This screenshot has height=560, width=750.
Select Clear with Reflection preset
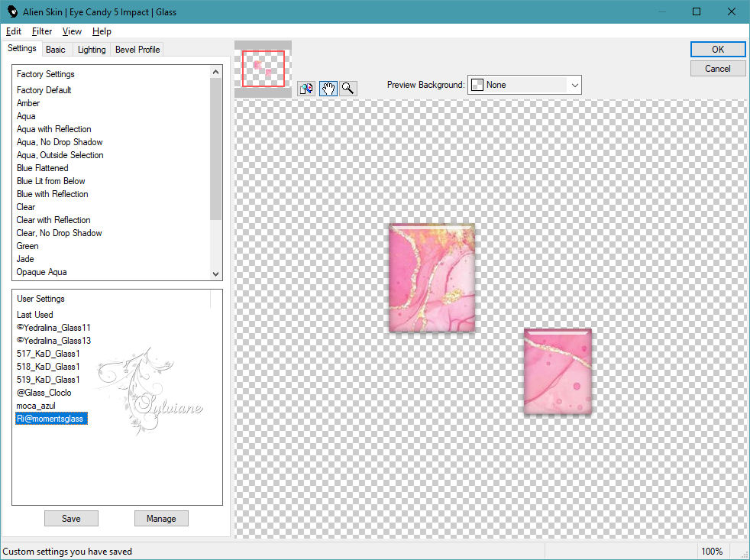click(53, 220)
